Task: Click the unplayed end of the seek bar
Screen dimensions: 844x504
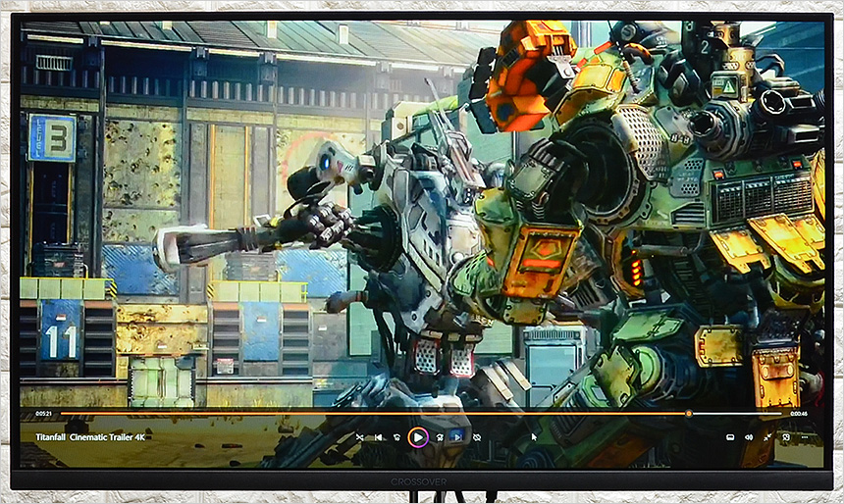Action: point(765,414)
